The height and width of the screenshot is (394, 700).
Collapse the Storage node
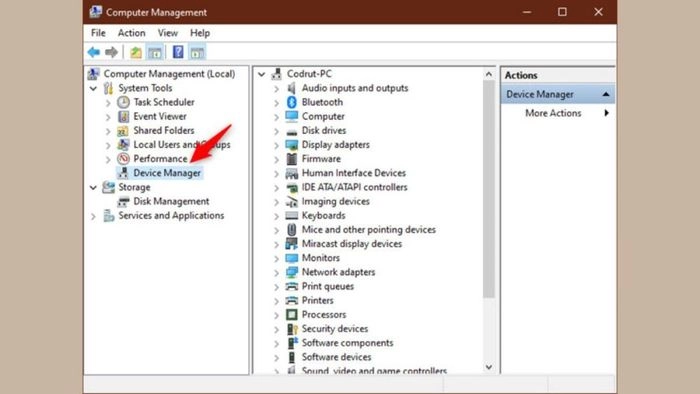(x=93, y=187)
